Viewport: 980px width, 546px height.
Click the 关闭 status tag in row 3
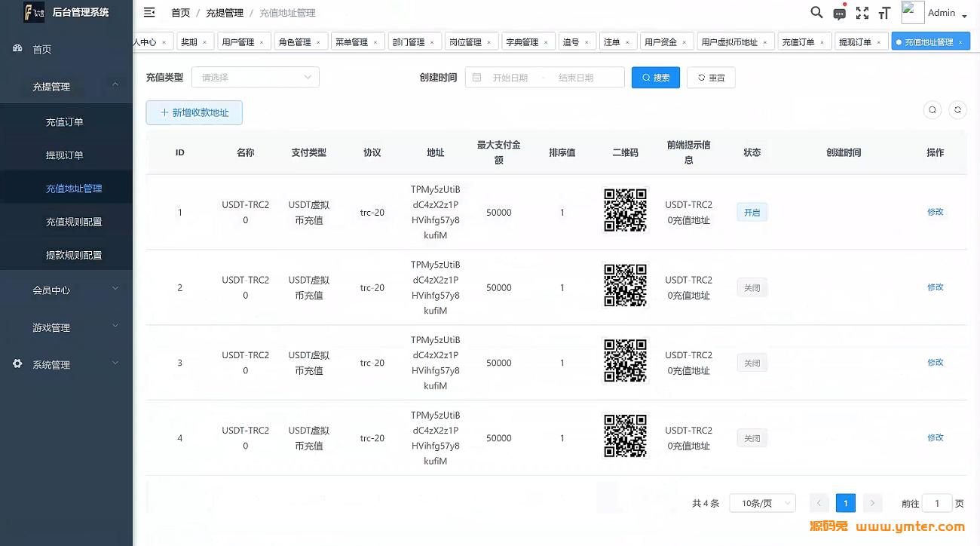[x=752, y=363]
